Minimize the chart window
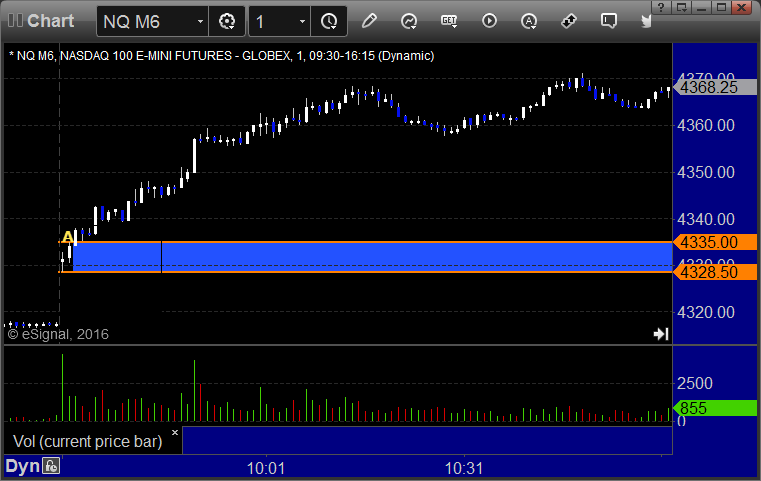This screenshot has height=481, width=761. point(701,7)
